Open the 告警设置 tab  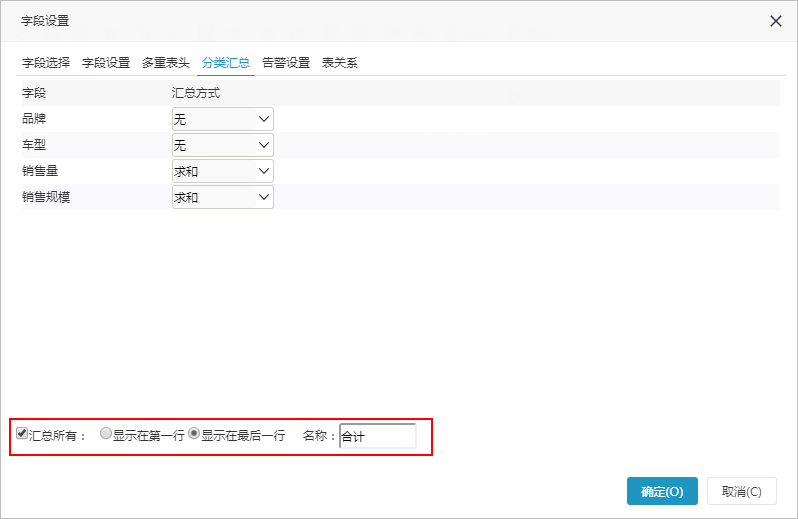pyautogui.click(x=286, y=63)
